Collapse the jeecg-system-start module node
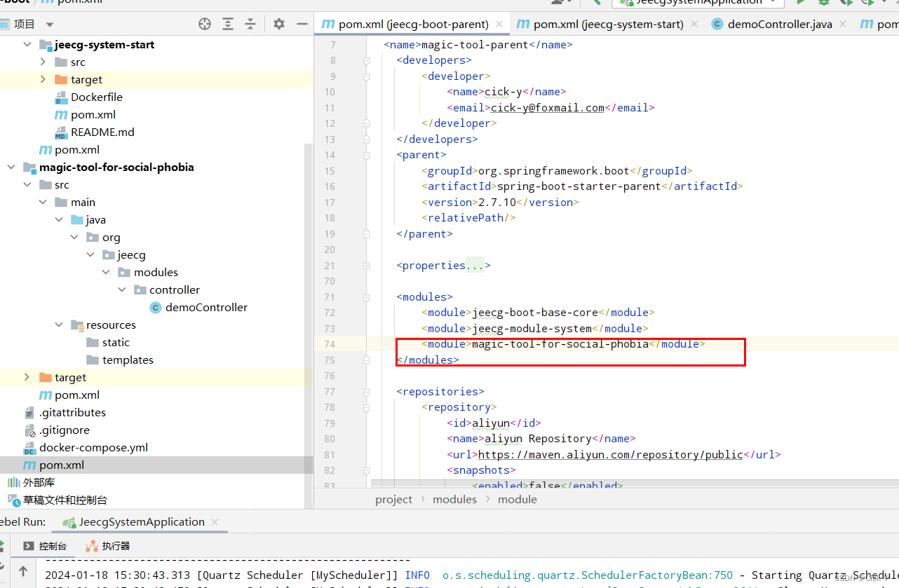 [x=27, y=44]
